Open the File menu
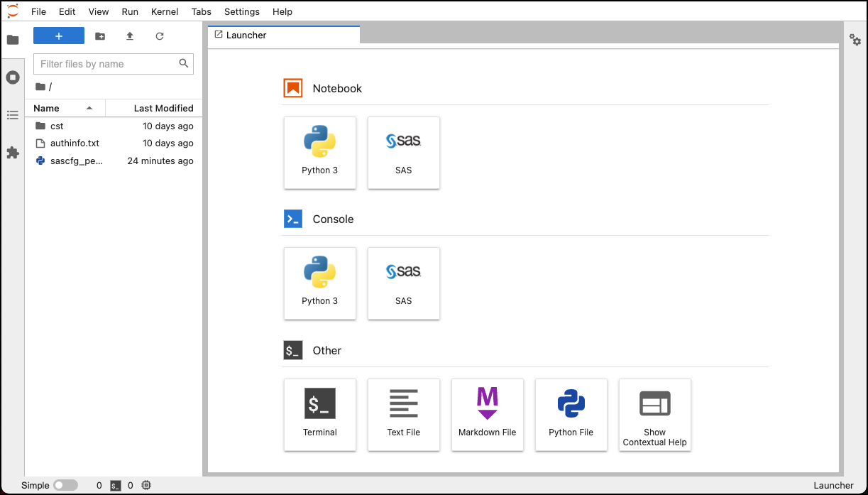Image resolution: width=868 pixels, height=495 pixels. coord(38,11)
